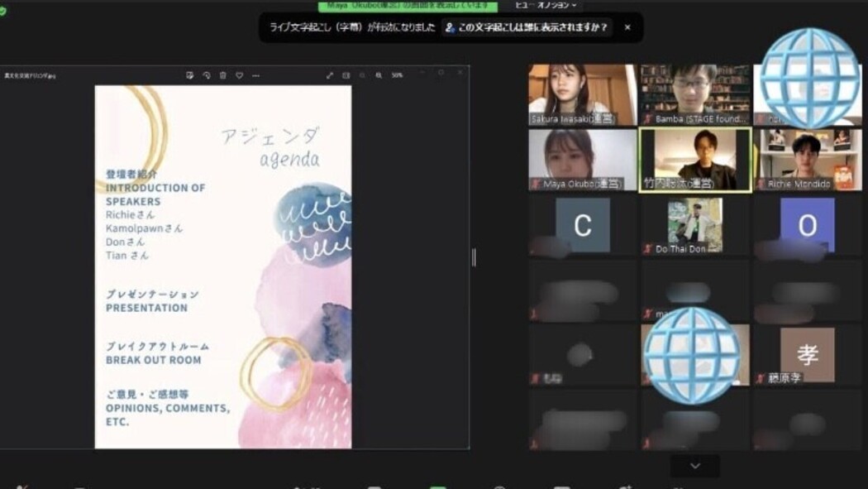Add image to favorites with heart icon
The width and height of the screenshot is (868, 489).
click(239, 75)
